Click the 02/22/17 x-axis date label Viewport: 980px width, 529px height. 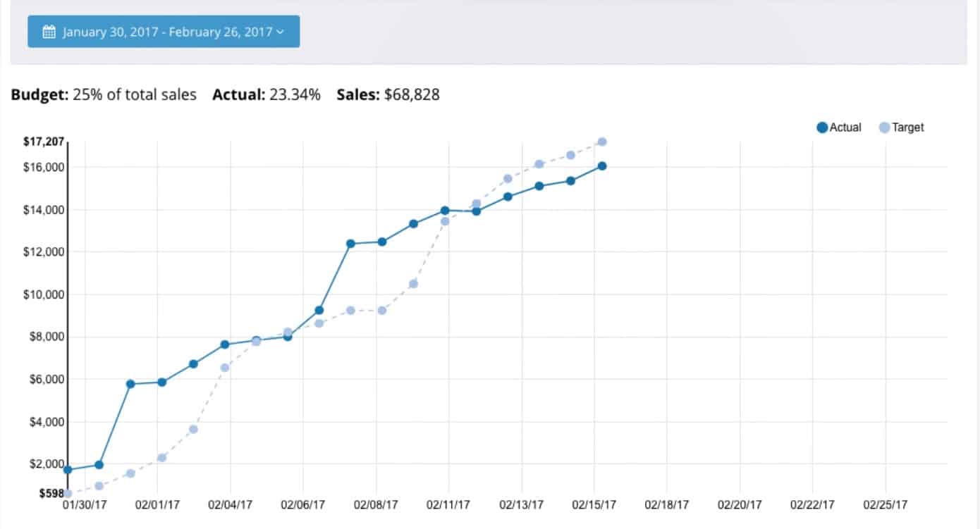[812, 505]
